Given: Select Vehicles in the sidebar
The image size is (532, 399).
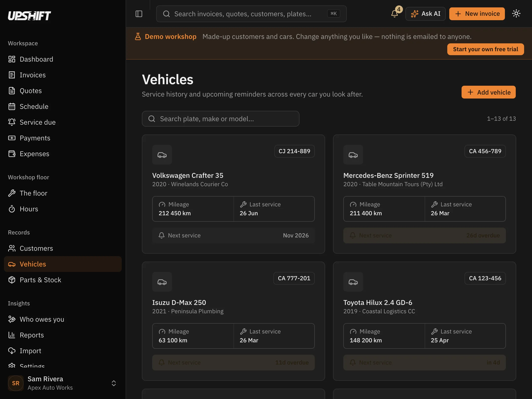Looking at the screenshot, I should [63, 264].
